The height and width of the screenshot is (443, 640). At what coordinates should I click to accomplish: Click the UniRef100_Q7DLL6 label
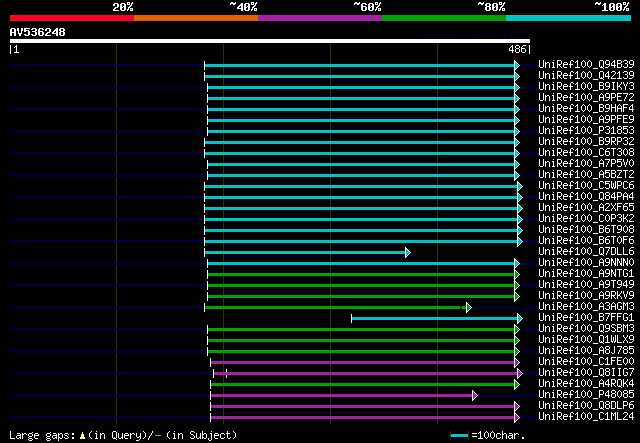click(x=586, y=252)
